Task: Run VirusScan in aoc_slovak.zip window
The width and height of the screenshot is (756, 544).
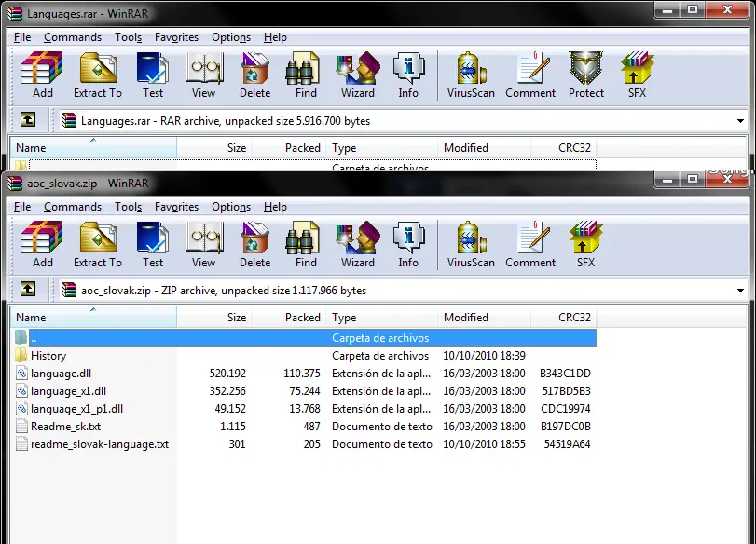Action: tap(471, 244)
